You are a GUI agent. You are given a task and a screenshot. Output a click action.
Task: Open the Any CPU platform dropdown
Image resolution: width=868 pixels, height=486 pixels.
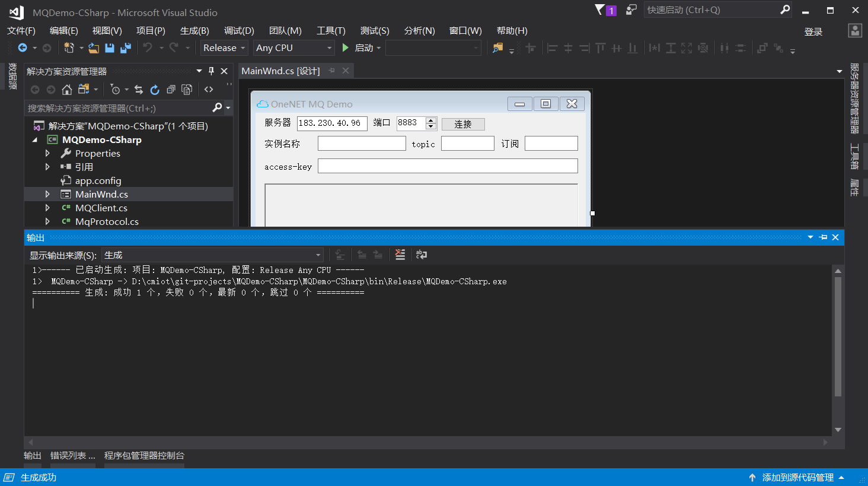pos(294,48)
